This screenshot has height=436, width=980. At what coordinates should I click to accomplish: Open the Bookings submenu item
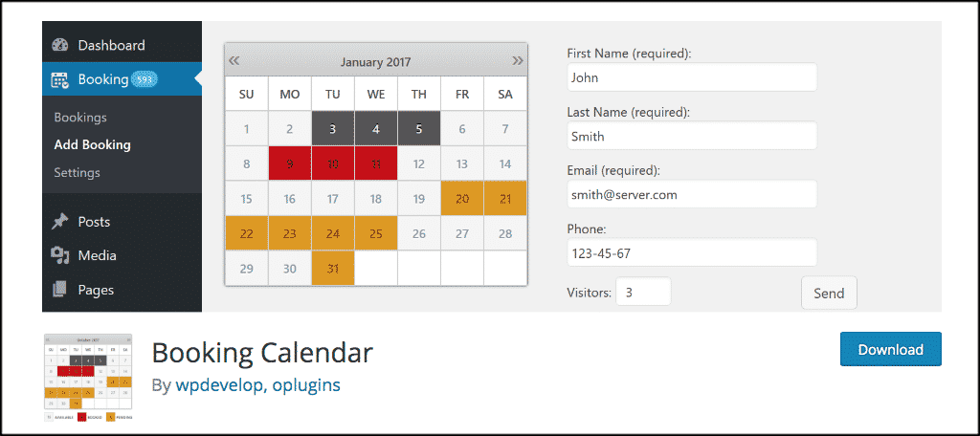point(80,118)
